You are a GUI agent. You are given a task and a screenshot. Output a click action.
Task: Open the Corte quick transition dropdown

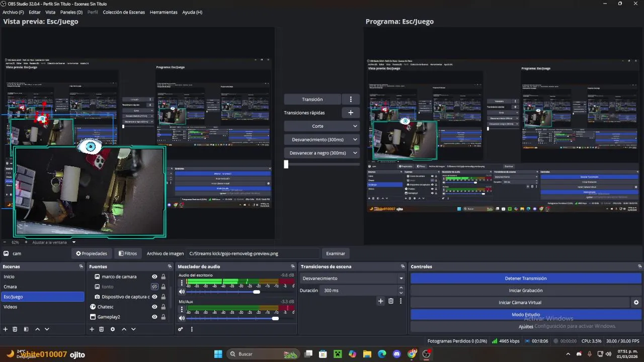pyautogui.click(x=322, y=126)
